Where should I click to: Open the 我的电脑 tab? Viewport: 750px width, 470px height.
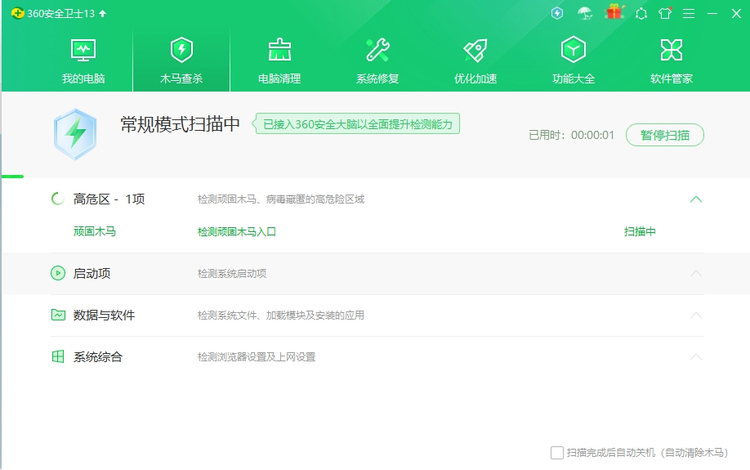point(83,61)
